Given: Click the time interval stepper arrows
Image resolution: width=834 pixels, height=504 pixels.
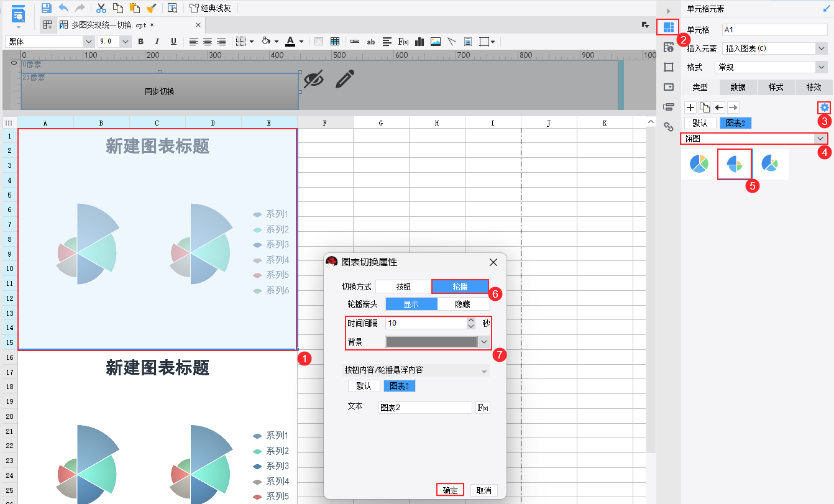Looking at the screenshot, I should click(471, 323).
